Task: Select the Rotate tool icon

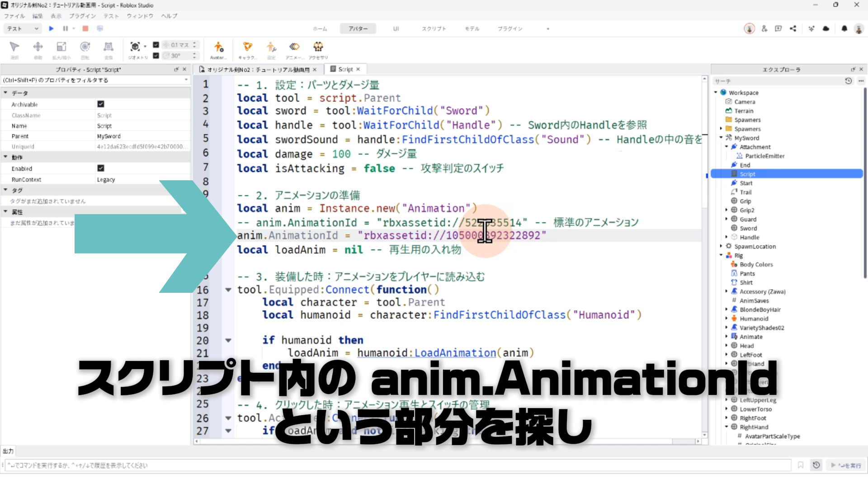Action: click(x=85, y=47)
